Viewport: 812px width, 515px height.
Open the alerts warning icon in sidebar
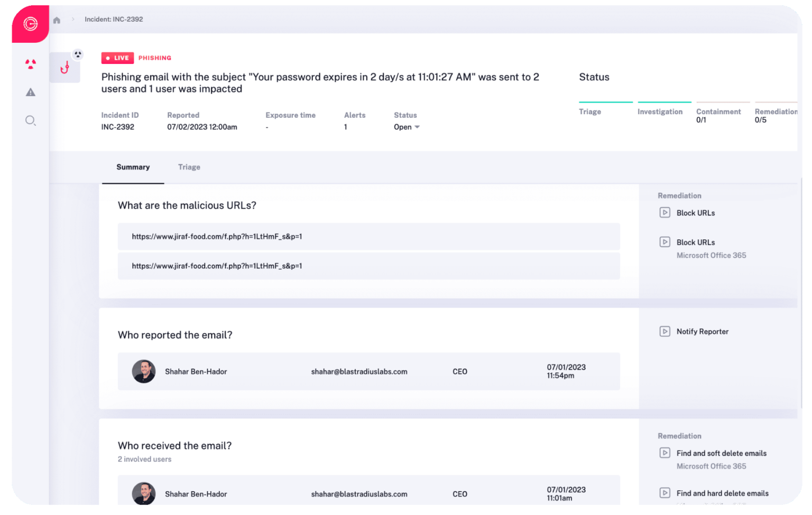click(x=30, y=92)
